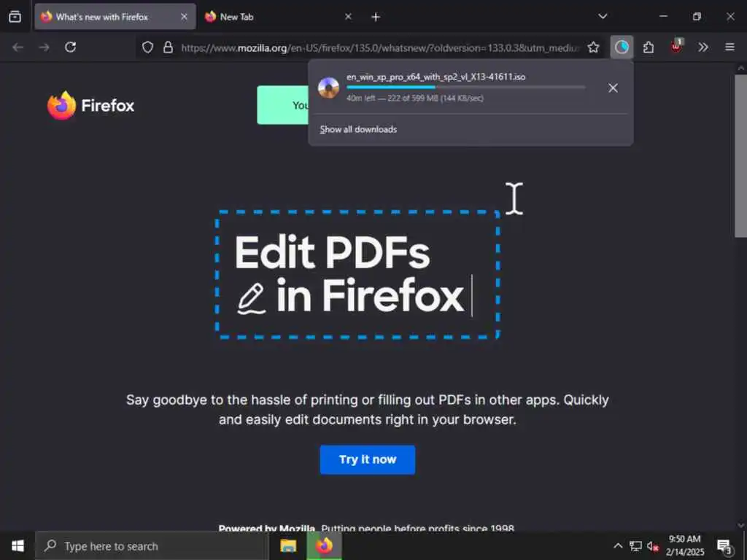Expand more tools overflow chevron
747x560 pixels.
(x=703, y=47)
